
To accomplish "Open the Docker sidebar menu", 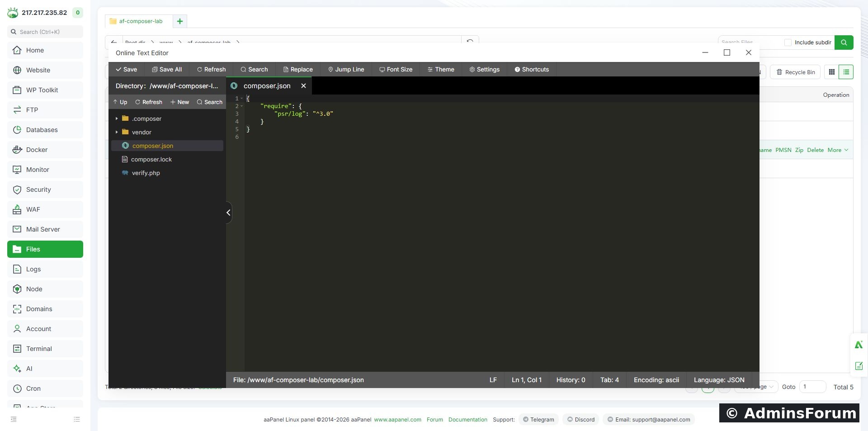I will tap(45, 150).
